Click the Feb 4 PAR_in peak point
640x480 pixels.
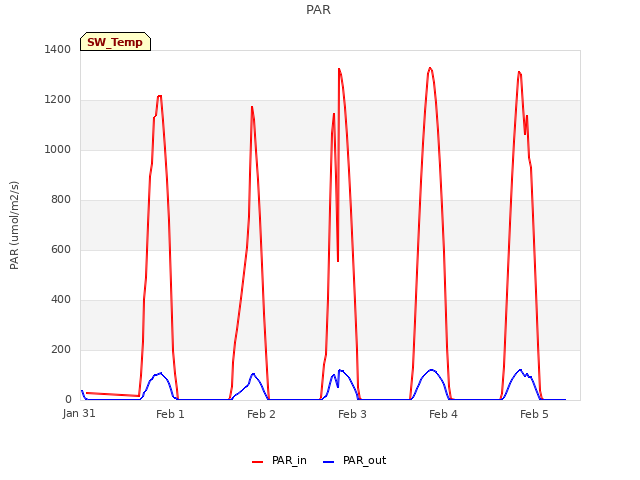coord(430,68)
